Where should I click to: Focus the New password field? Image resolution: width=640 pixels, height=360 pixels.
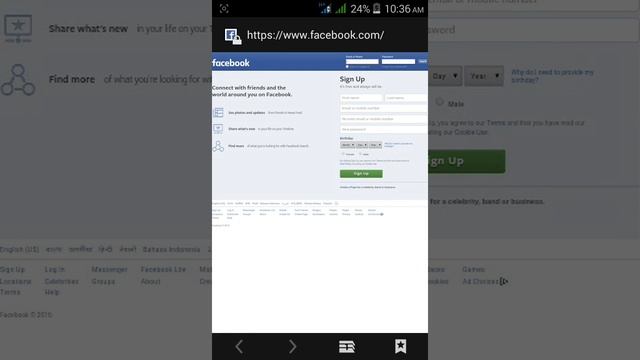(x=384, y=130)
